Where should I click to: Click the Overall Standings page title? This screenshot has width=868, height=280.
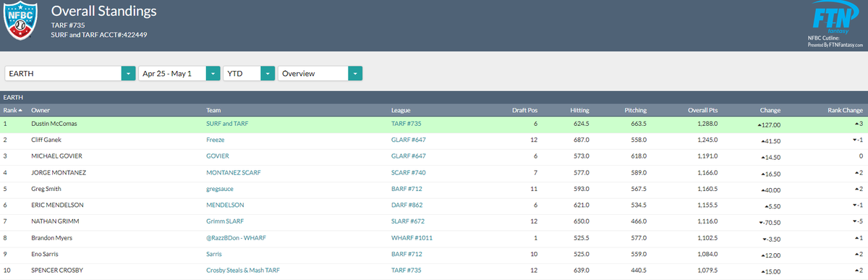pos(103,12)
